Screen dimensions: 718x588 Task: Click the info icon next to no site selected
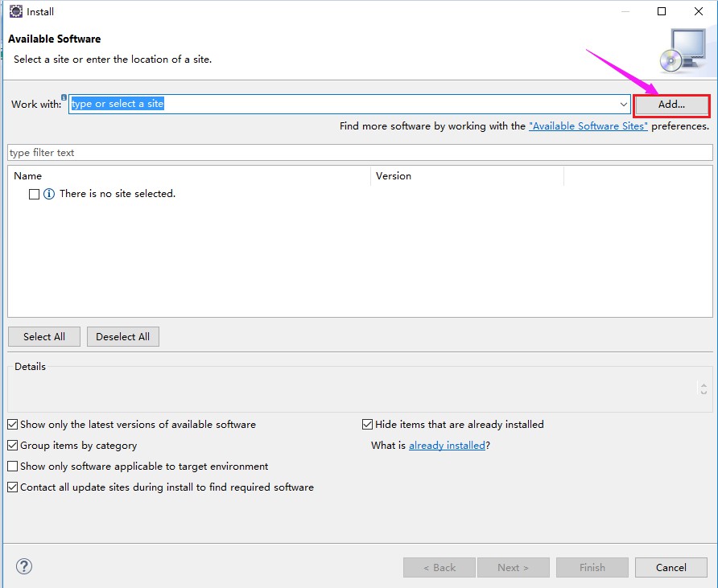49,194
